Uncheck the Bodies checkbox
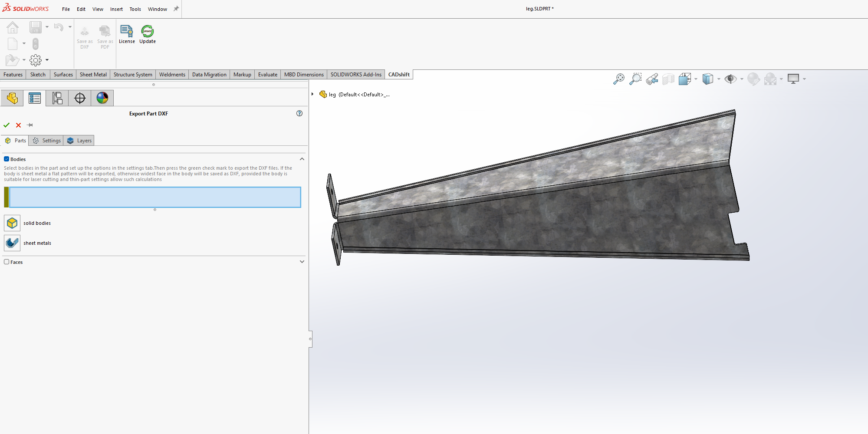The image size is (868, 434). tap(7, 159)
